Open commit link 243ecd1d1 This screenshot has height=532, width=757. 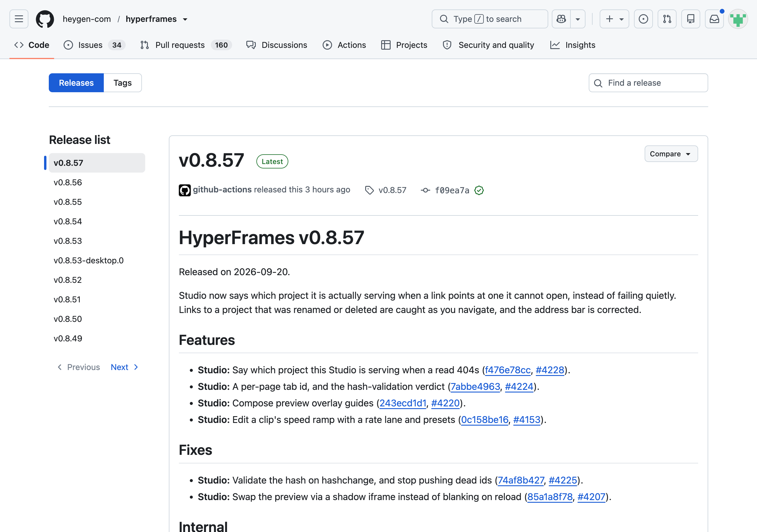403,403
